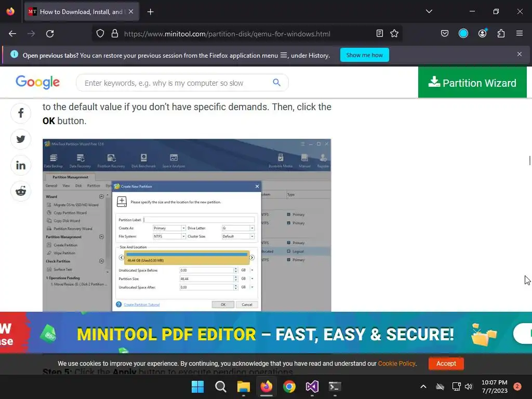The width and height of the screenshot is (532, 399).
Task: Click the colored circle extension icon
Action: (463, 33)
